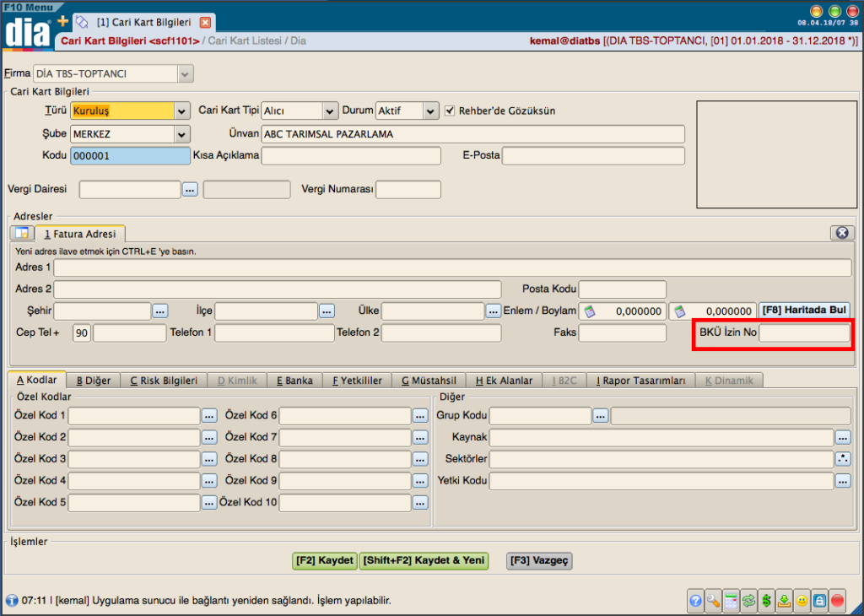Switch to the E Banka tab
Image resolution: width=864 pixels, height=616 pixels.
[294, 381]
